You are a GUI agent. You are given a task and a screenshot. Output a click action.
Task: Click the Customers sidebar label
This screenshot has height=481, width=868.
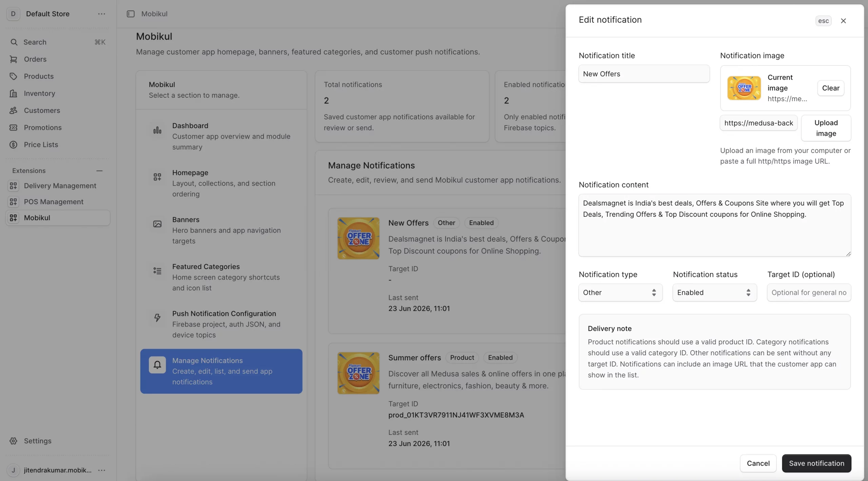42,110
